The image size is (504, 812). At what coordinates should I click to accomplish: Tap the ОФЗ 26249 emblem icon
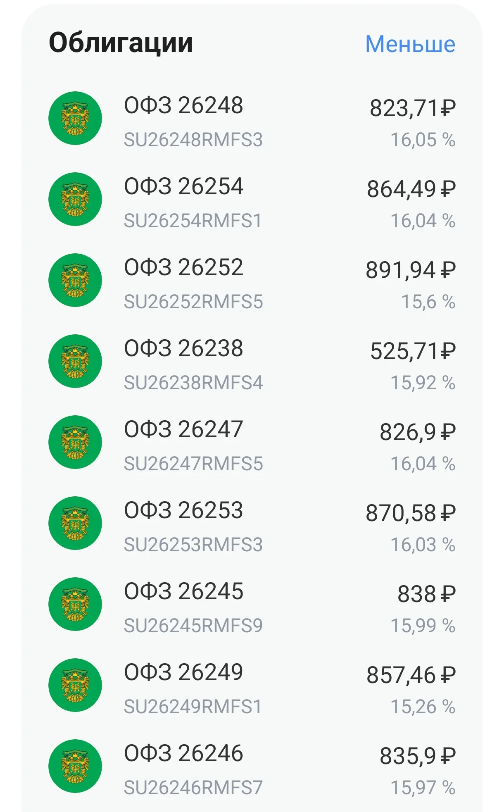[75, 685]
